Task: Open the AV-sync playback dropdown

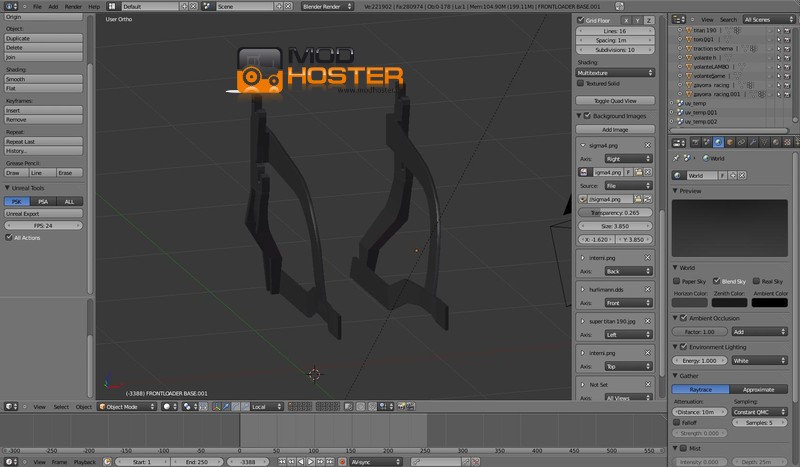Action: click(x=376, y=462)
